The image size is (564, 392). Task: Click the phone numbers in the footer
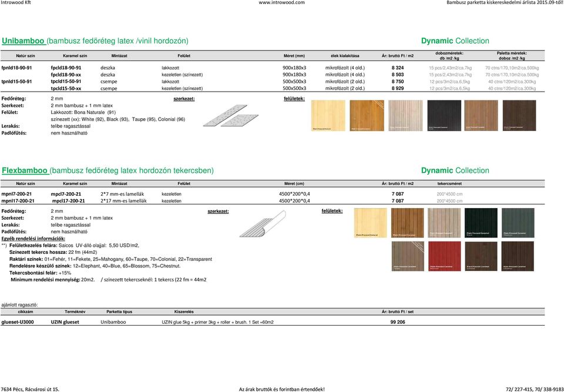535,389
